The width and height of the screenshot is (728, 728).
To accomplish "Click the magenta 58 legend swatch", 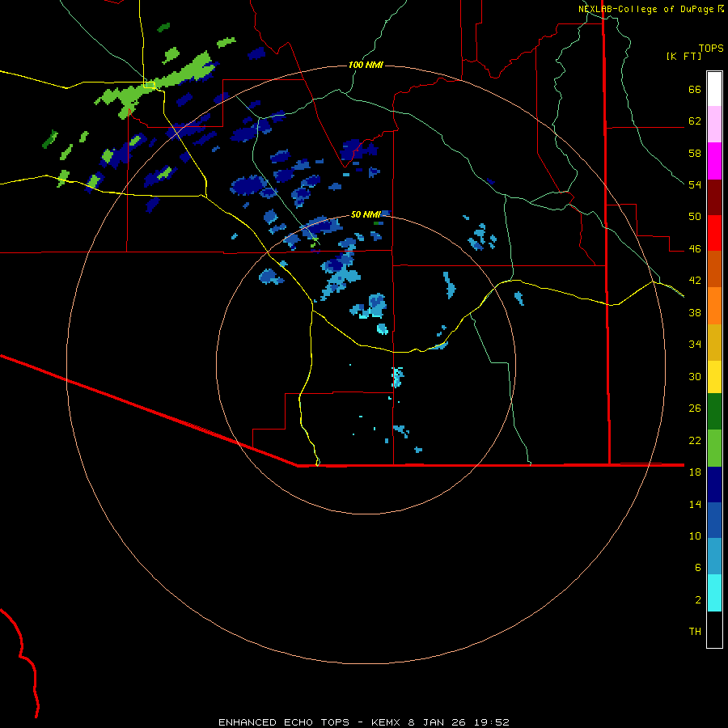I will (714, 161).
